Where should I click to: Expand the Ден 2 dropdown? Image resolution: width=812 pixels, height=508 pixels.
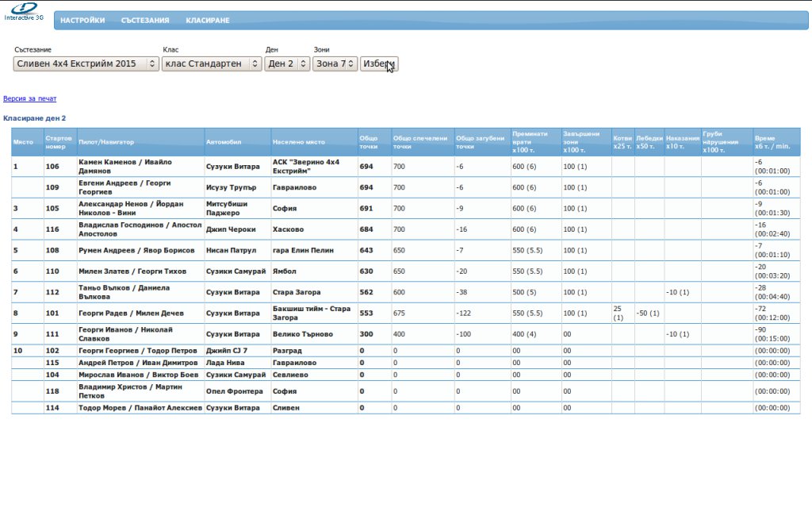click(287, 63)
